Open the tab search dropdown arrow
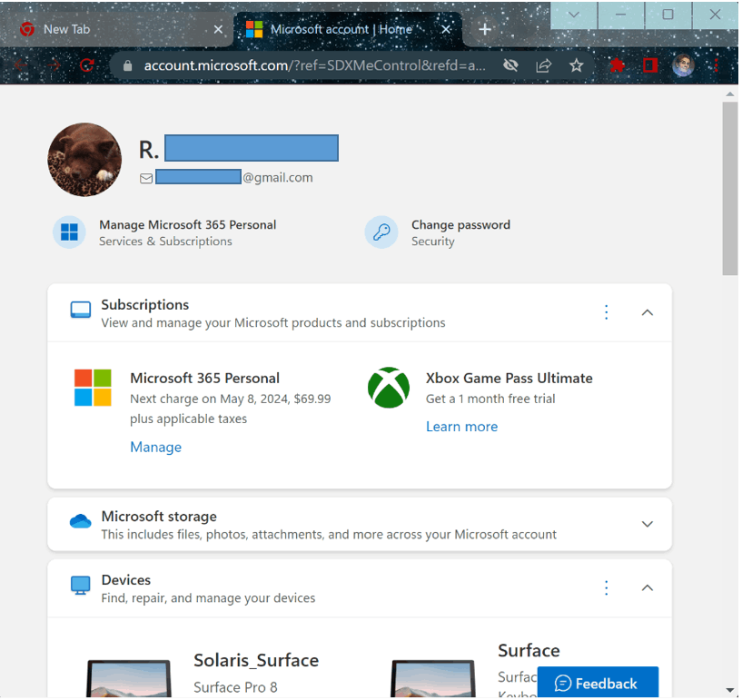Image resolution: width=742 pixels, height=700 pixels. [574, 15]
